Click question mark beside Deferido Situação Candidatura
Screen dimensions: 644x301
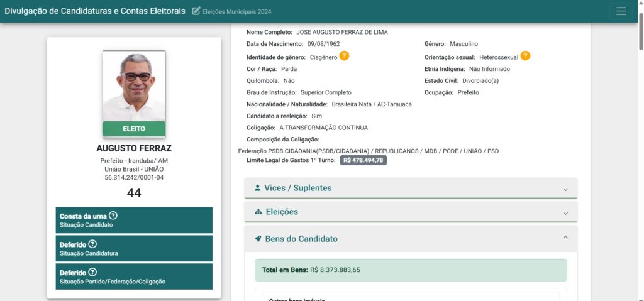click(92, 244)
